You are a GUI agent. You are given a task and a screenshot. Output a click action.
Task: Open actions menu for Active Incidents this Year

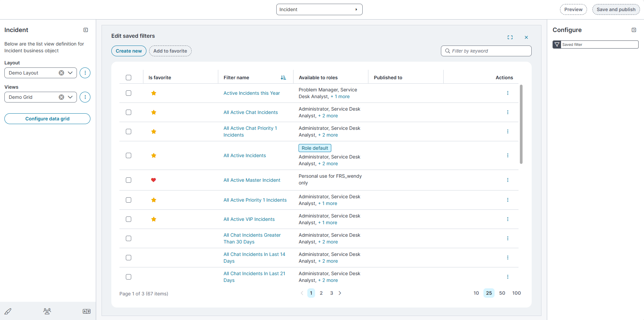coord(507,93)
